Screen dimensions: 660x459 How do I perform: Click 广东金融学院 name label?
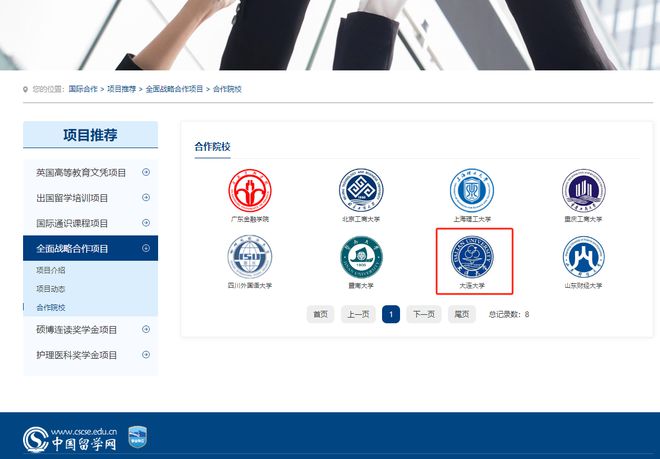pos(250,219)
